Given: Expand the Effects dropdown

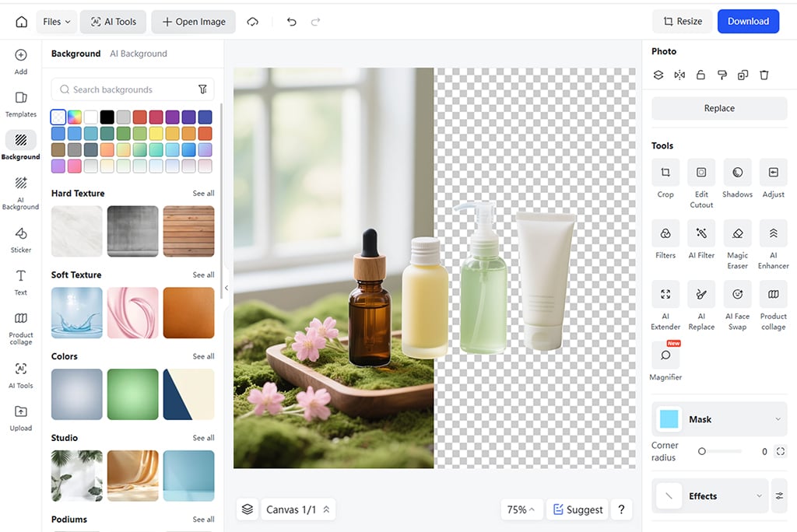Looking at the screenshot, I should pos(759,496).
